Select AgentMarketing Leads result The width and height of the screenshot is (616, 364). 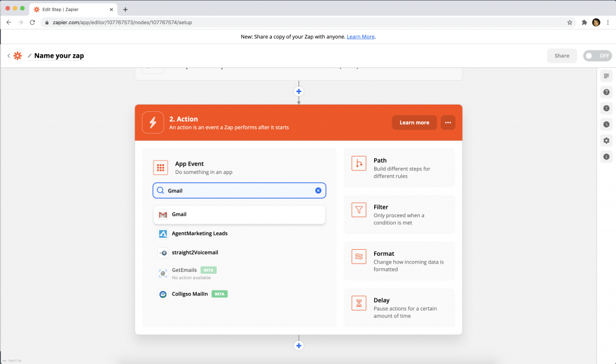(239, 234)
